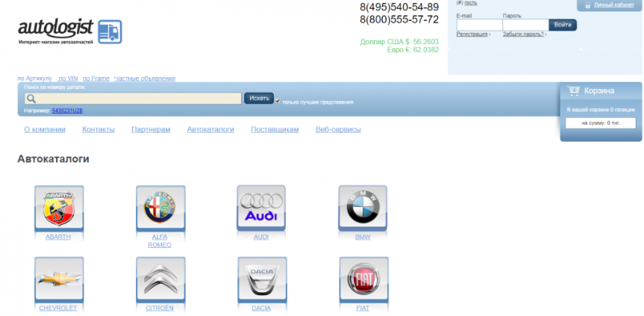The image size is (644, 316).
Task: Click the FIAT text link
Action: pyautogui.click(x=363, y=309)
